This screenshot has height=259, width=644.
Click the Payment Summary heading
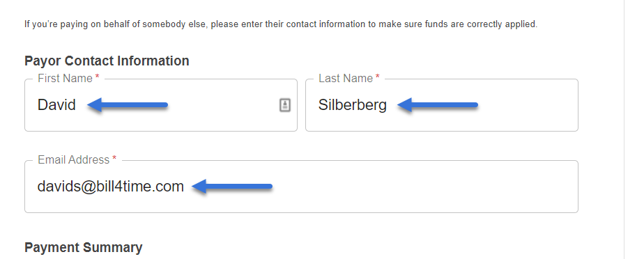point(84,247)
